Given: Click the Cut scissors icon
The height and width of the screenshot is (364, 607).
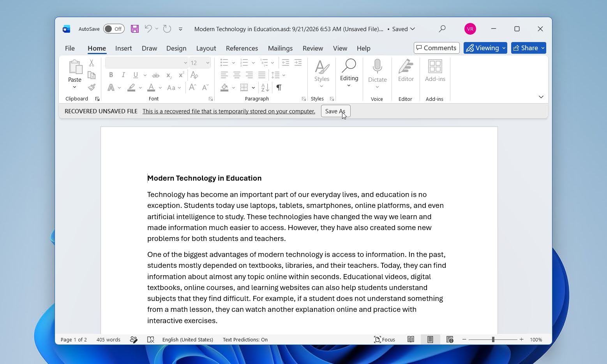Looking at the screenshot, I should 92,63.
